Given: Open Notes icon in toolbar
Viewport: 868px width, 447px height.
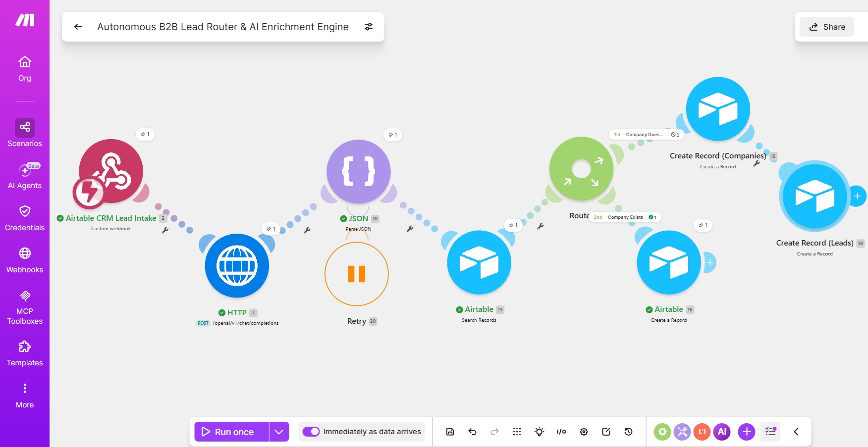Looking at the screenshot, I should pos(606,432).
